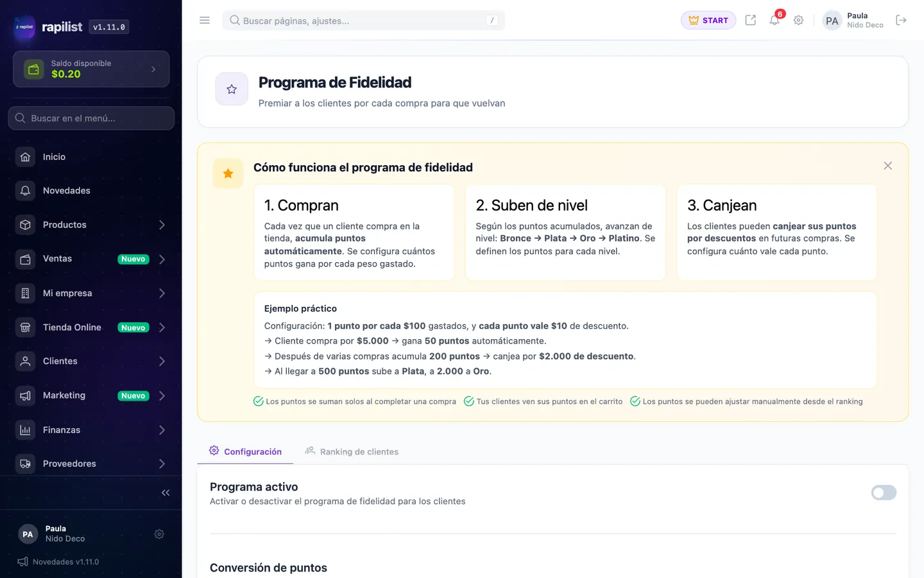Click the Marketing megaphone icon
Screen dimensions: 924x578
point(25,396)
